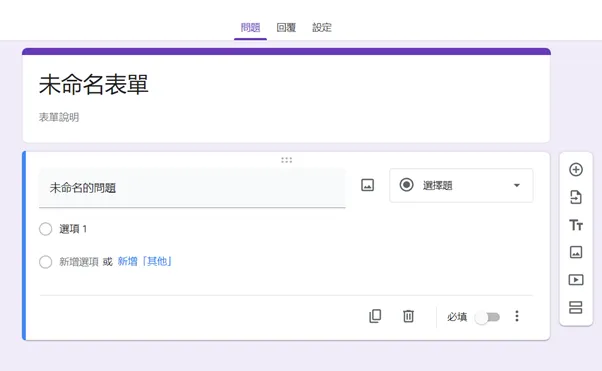Click the 新增選項 text
Image resolution: width=602 pixels, height=371 pixels.
click(x=79, y=262)
